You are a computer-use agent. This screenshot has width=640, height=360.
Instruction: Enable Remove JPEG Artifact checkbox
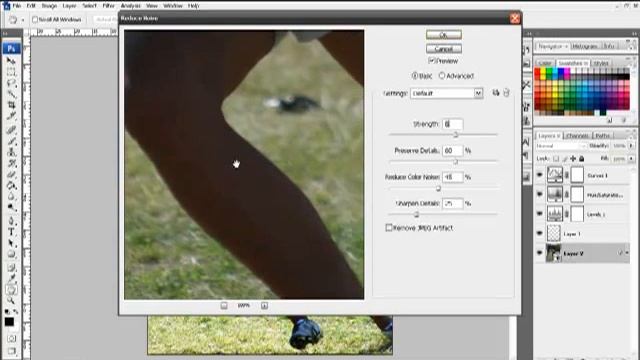tap(389, 228)
